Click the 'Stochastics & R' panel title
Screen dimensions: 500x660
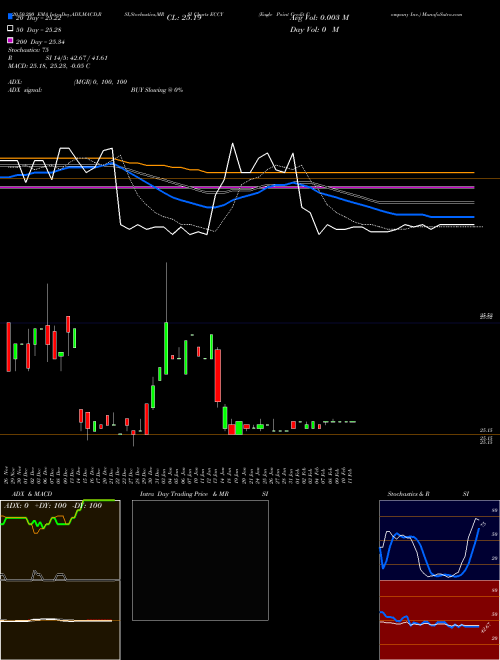point(408,494)
